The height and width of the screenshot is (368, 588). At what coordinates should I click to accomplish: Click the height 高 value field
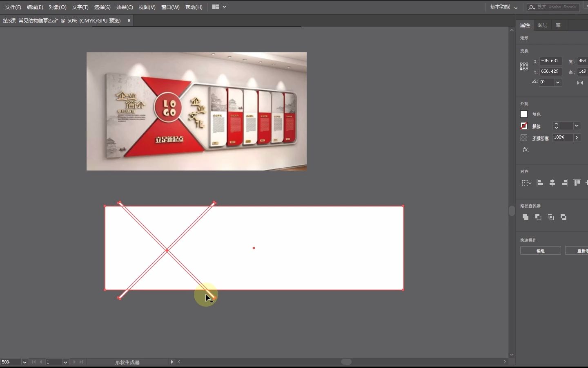coord(583,72)
